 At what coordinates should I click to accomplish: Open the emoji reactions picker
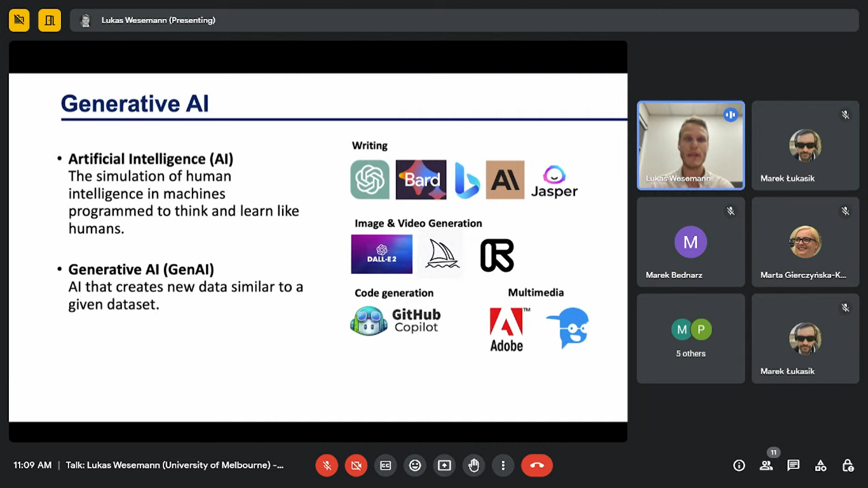tap(415, 466)
